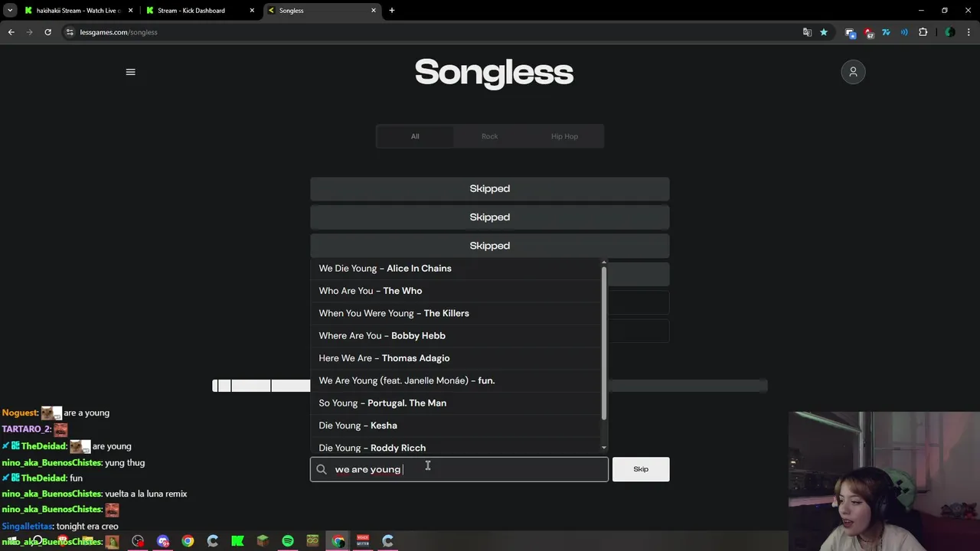
Task: Click the lessgames.com address bar
Action: pyautogui.click(x=429, y=32)
